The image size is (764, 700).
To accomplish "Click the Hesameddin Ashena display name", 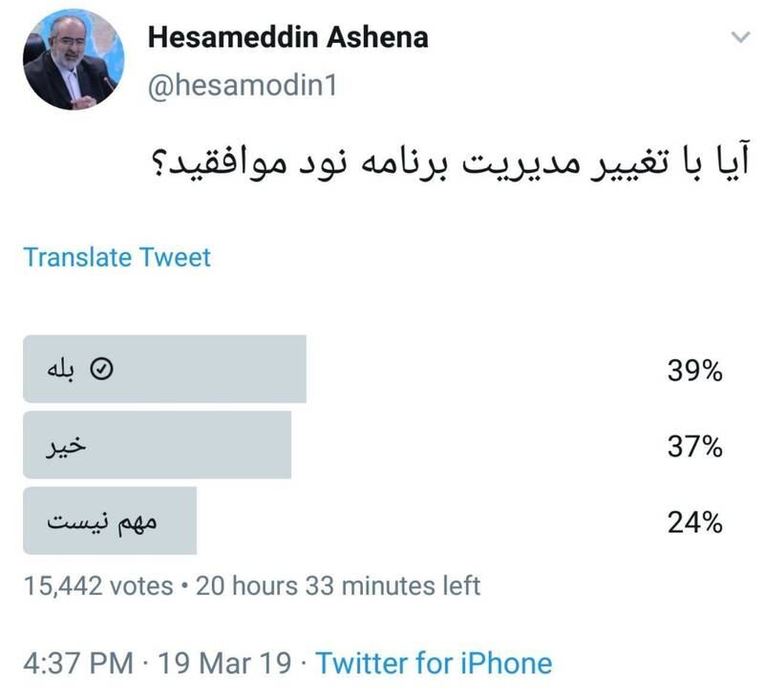I will (x=287, y=37).
